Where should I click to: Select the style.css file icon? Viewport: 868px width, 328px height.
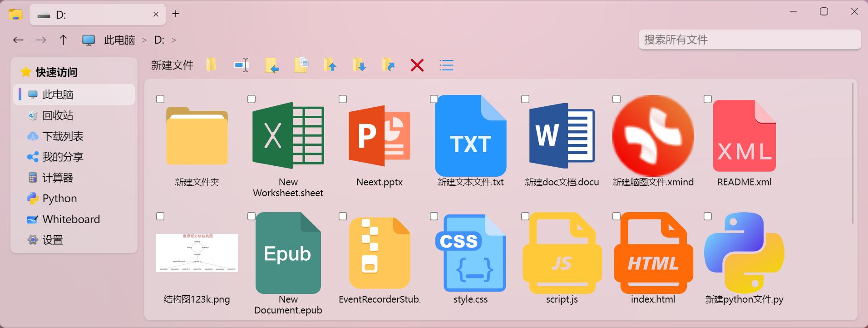click(471, 253)
